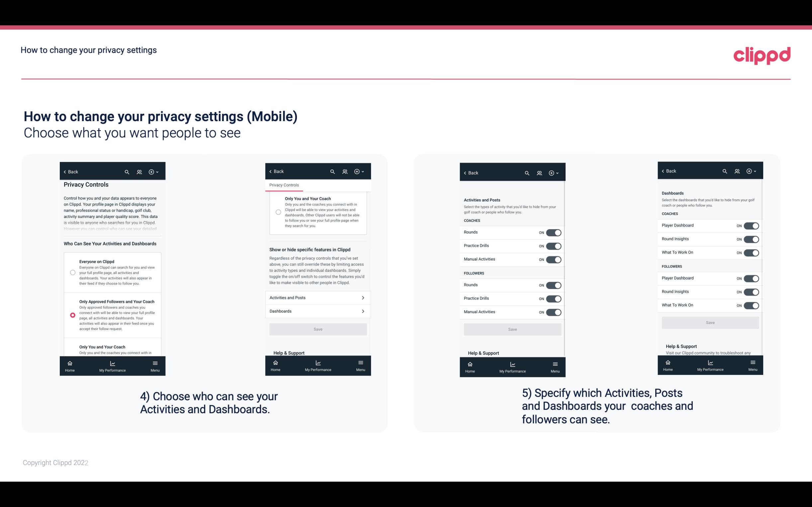Click the Save button on Activities screen
Screen dimensions: 812x507
pos(512,329)
